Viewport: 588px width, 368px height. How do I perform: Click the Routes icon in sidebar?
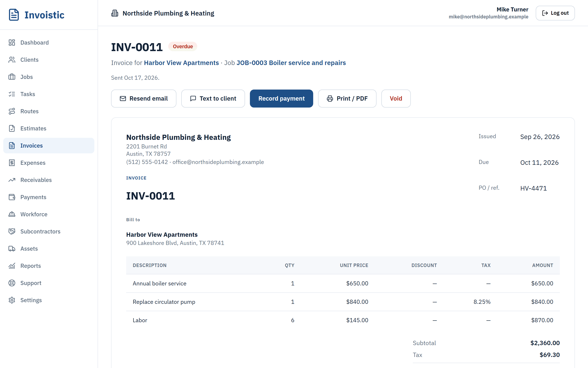(12, 111)
